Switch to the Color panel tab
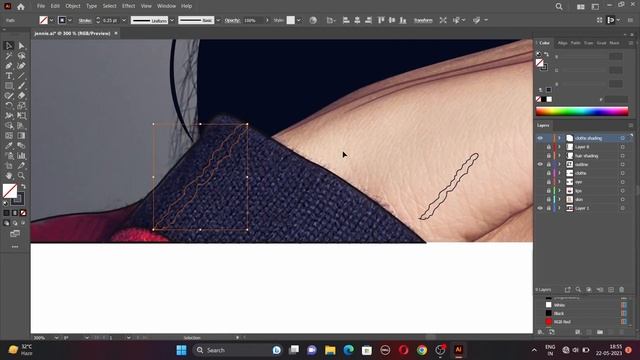The image size is (640, 360). click(x=544, y=43)
